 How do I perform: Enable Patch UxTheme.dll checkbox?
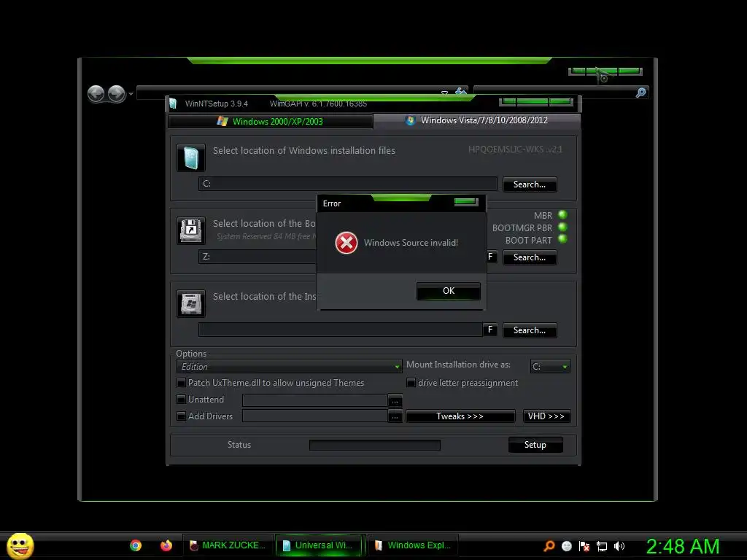click(181, 383)
